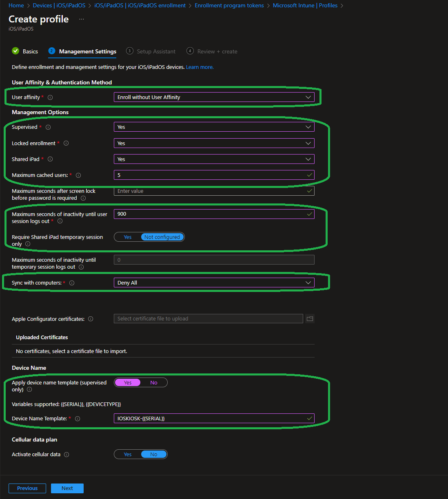Image resolution: width=448 pixels, height=499 pixels.
Task: Click the info icon next to Locked enrollment
Action: click(x=66, y=143)
